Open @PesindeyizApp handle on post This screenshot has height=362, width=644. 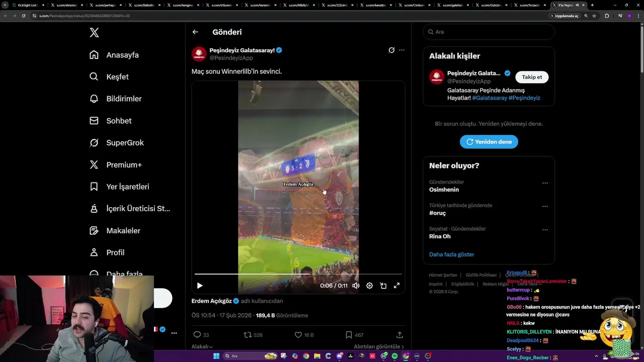click(x=231, y=58)
